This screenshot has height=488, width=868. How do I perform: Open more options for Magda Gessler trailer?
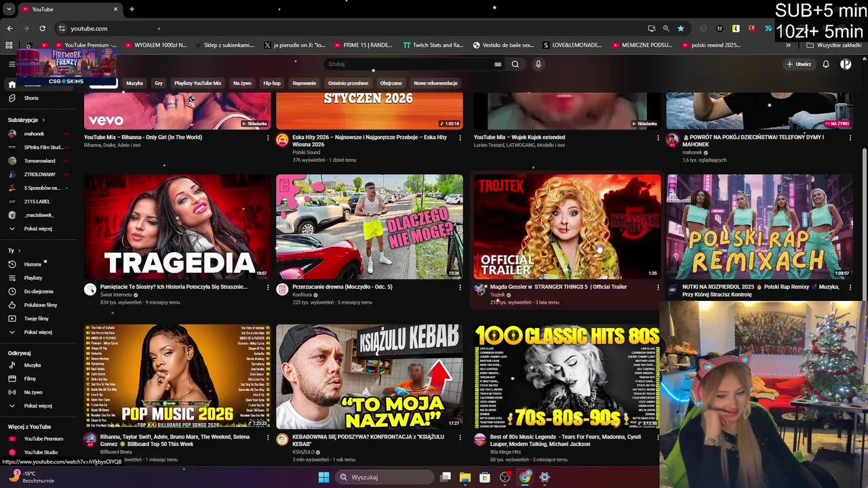click(658, 287)
